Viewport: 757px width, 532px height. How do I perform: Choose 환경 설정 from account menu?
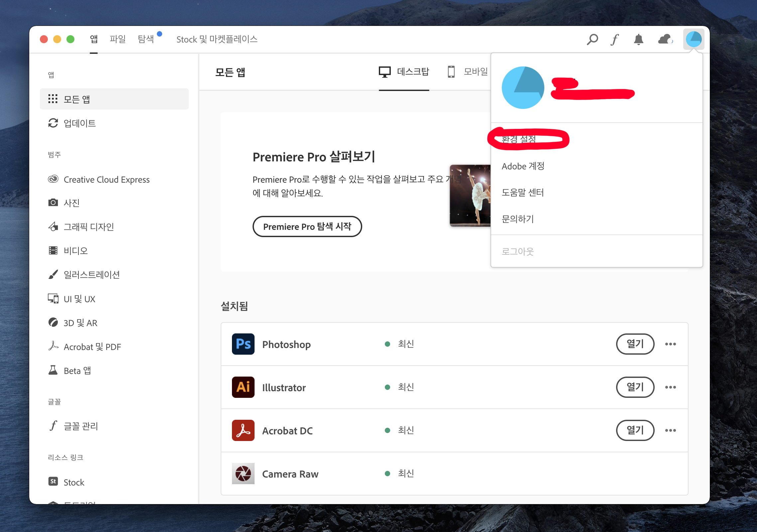click(x=519, y=139)
